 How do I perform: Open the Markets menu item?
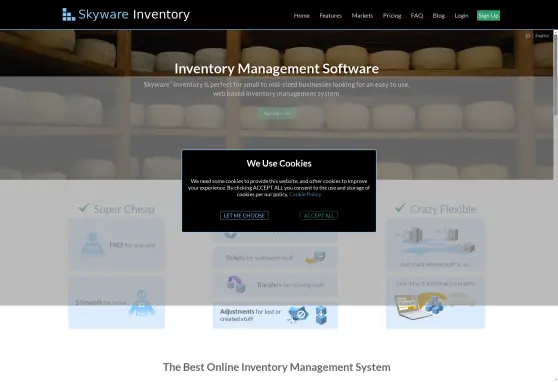(362, 16)
